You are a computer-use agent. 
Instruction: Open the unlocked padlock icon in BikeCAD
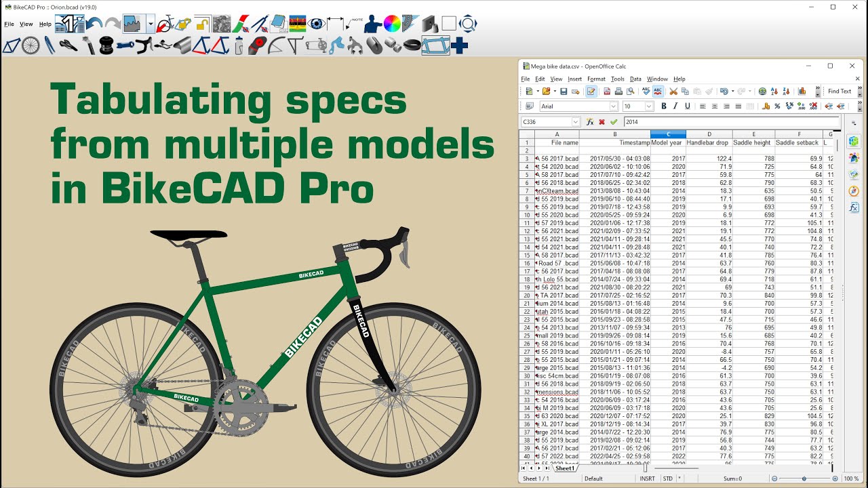click(202, 24)
